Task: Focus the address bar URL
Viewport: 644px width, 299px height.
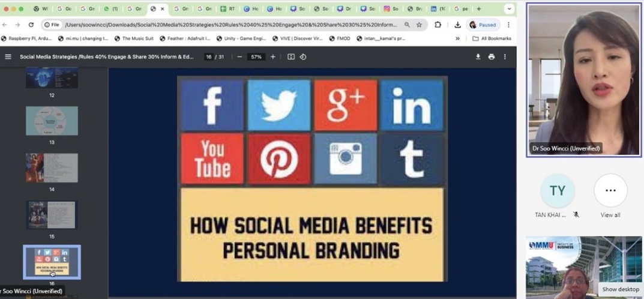Action: click(231, 25)
